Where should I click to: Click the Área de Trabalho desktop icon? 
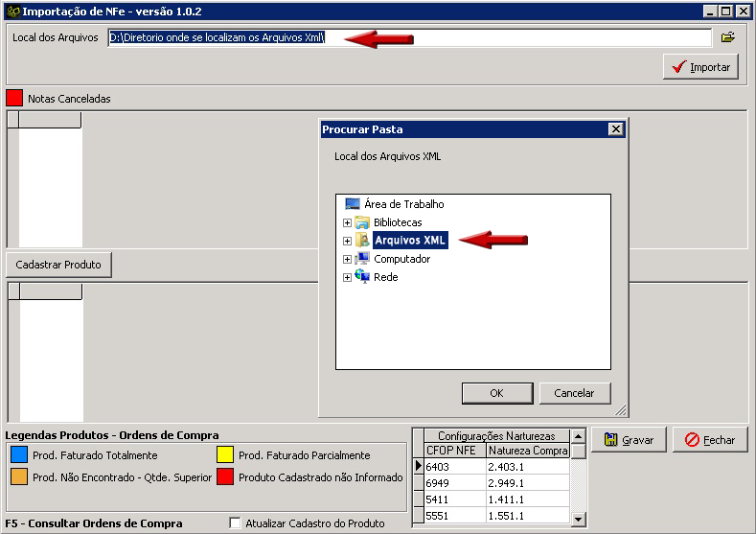tap(353, 204)
